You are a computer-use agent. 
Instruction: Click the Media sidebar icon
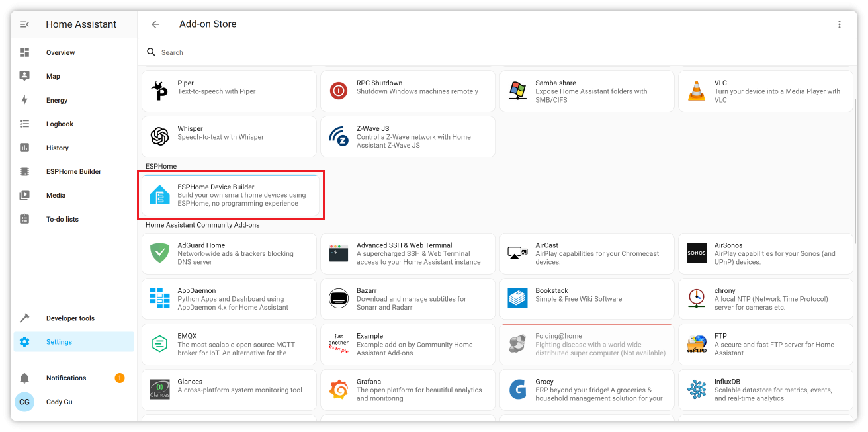(24, 195)
